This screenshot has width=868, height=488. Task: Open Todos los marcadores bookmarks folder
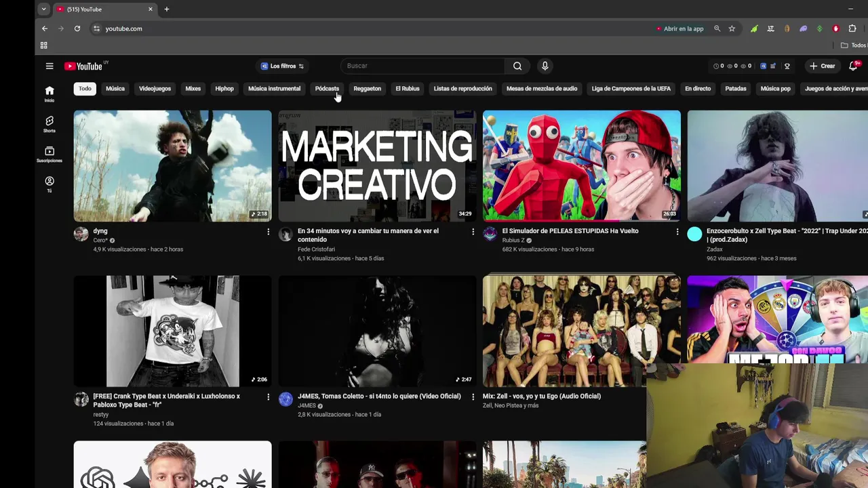click(x=855, y=45)
